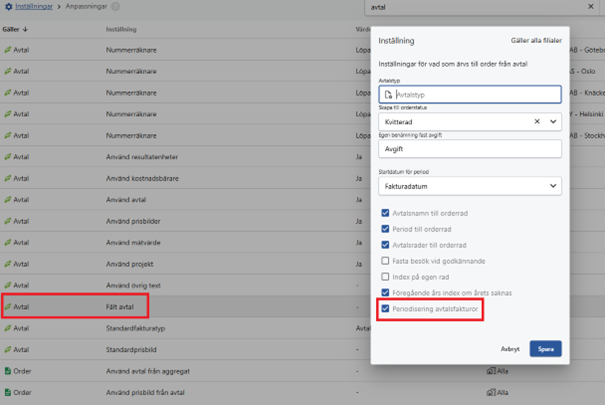Toggle Föregående års index om årets saknas

click(385, 292)
